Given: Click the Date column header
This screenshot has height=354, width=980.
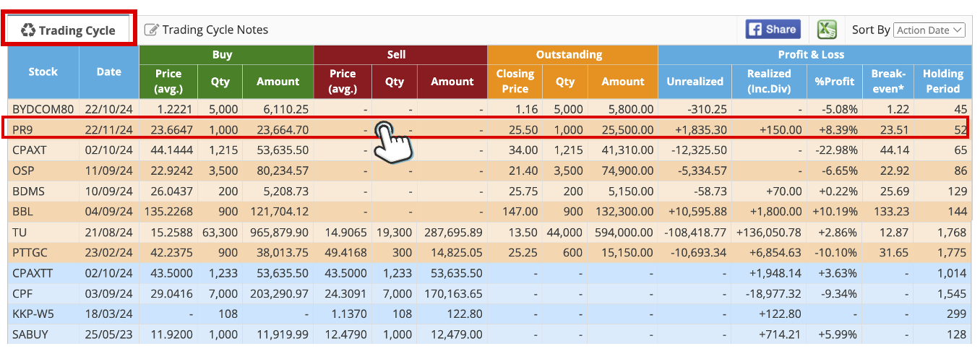Looking at the screenshot, I should click(x=109, y=72).
